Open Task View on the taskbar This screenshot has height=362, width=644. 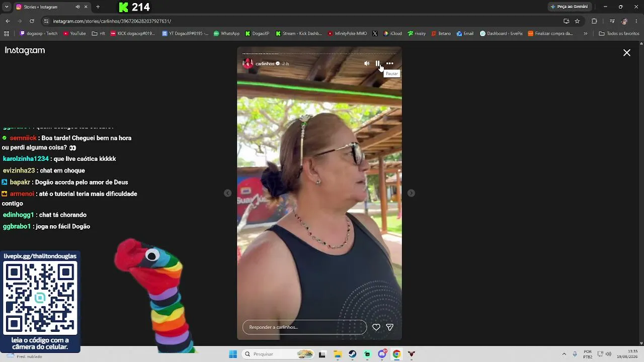(322, 354)
